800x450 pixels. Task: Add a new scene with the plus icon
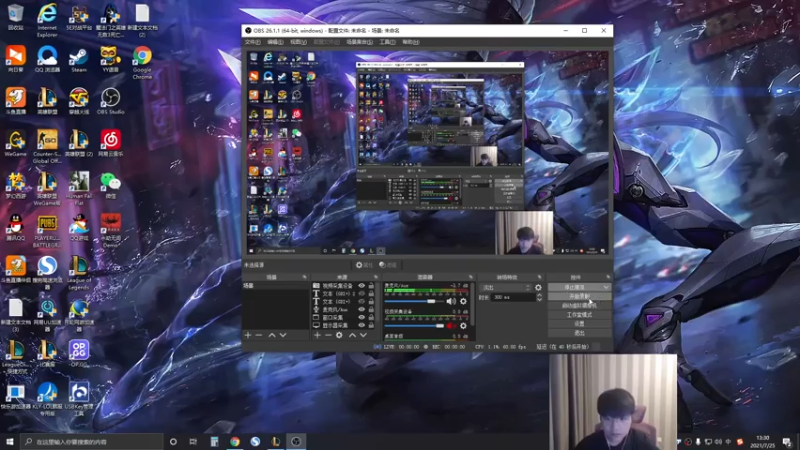(248, 335)
